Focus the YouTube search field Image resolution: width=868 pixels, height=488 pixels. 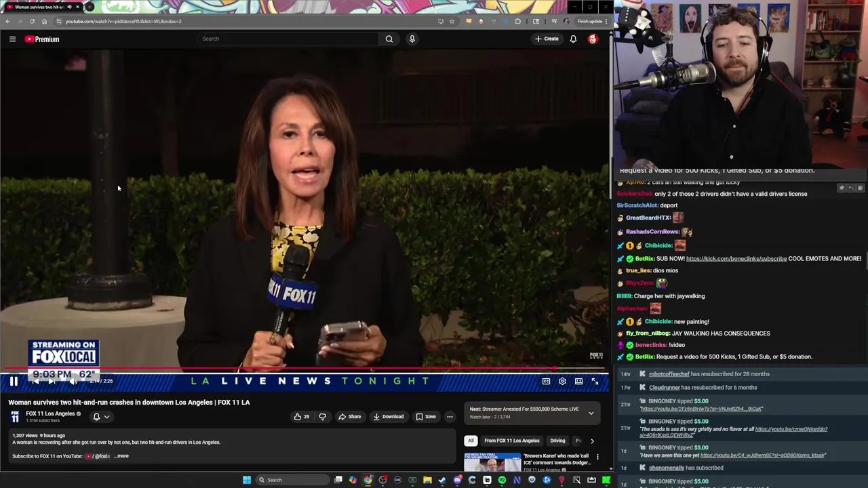pos(288,39)
